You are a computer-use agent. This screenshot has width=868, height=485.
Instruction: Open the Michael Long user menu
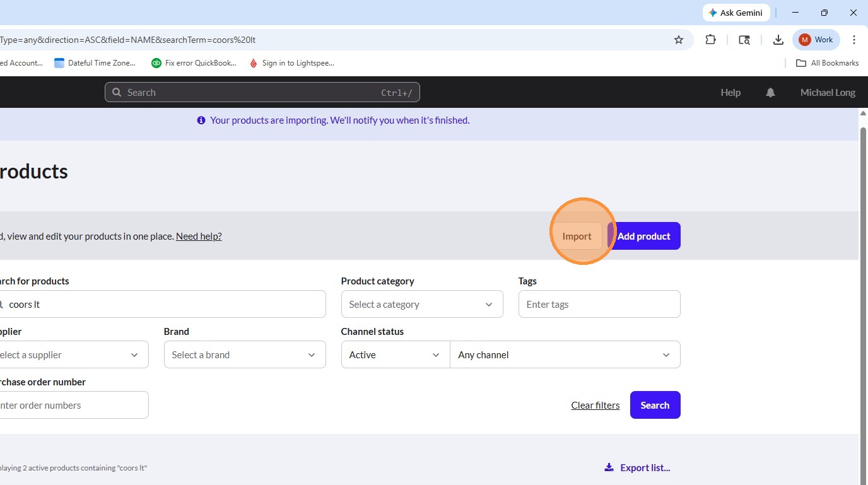(x=828, y=93)
